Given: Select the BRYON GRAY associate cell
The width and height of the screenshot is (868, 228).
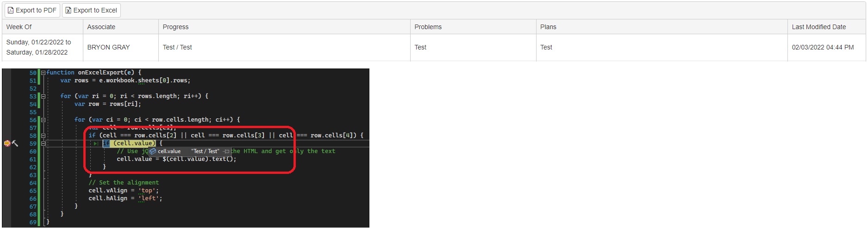Looking at the screenshot, I should (109, 47).
